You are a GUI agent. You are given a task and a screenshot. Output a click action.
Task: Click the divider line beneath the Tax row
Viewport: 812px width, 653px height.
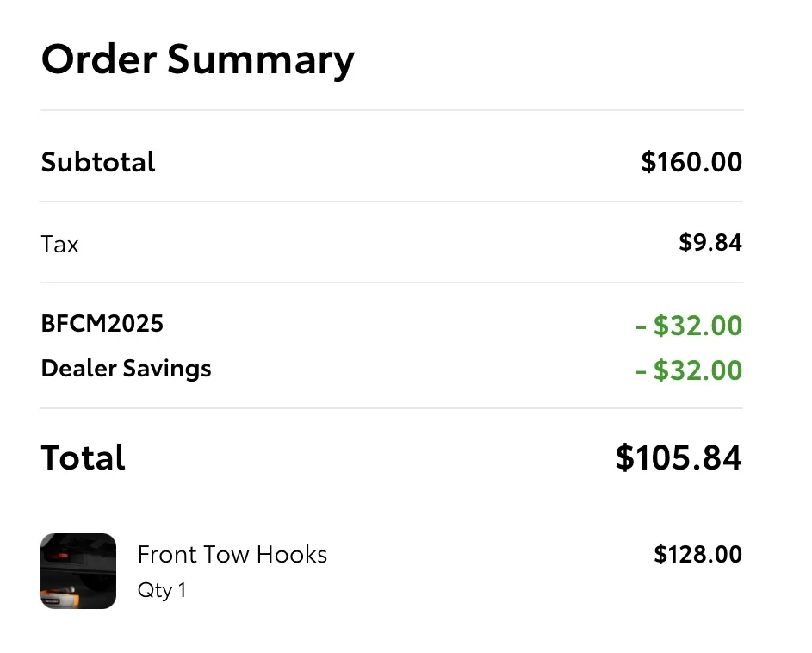point(392,283)
